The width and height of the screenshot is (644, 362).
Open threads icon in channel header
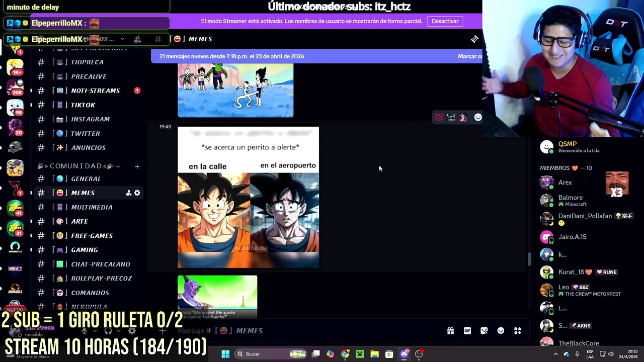pyautogui.click(x=474, y=39)
